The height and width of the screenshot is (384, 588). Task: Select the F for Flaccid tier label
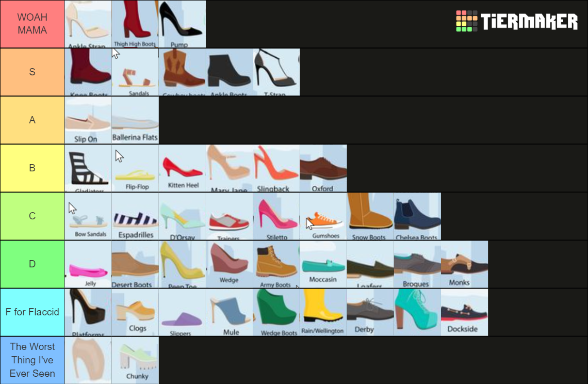click(32, 312)
